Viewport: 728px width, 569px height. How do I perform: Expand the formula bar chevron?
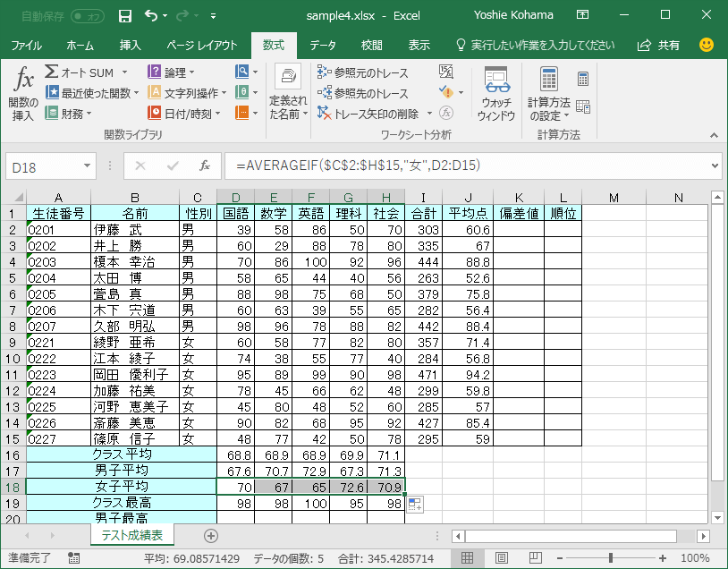715,166
